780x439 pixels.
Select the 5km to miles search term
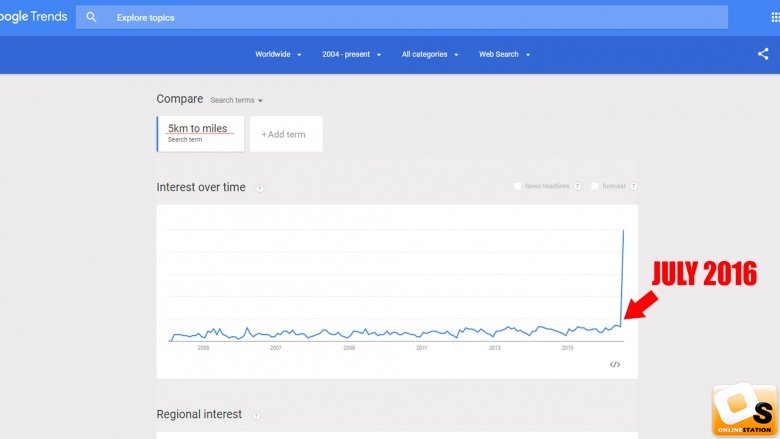pos(200,134)
